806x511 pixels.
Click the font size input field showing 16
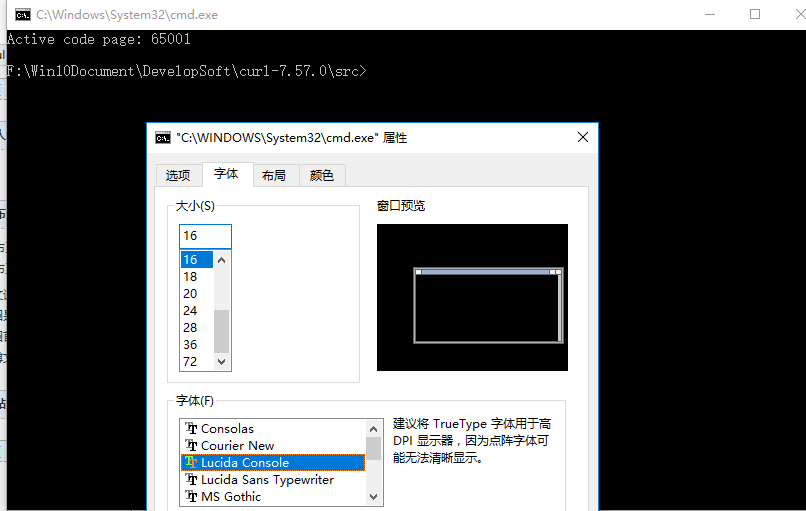pyautogui.click(x=205, y=236)
